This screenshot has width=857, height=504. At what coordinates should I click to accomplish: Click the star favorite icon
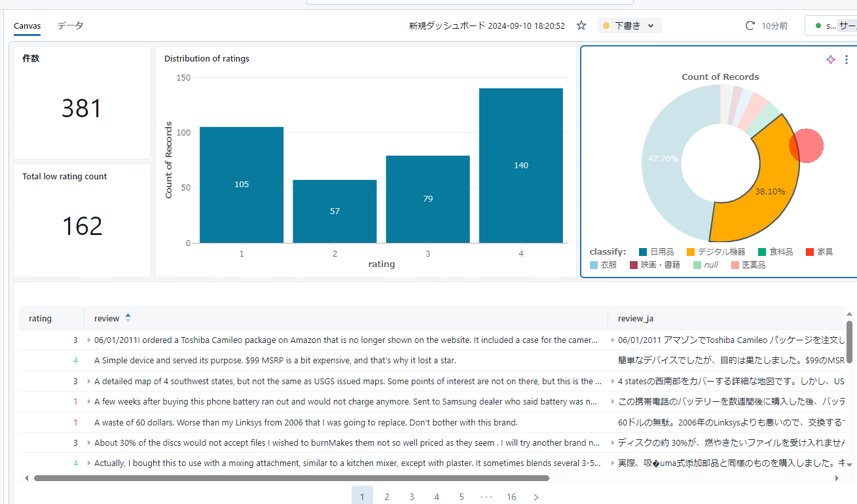point(581,26)
